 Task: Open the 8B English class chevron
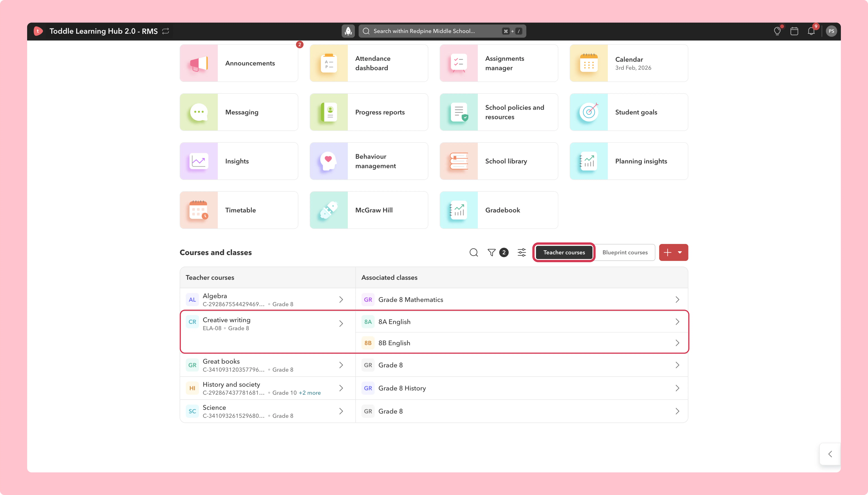pos(677,343)
